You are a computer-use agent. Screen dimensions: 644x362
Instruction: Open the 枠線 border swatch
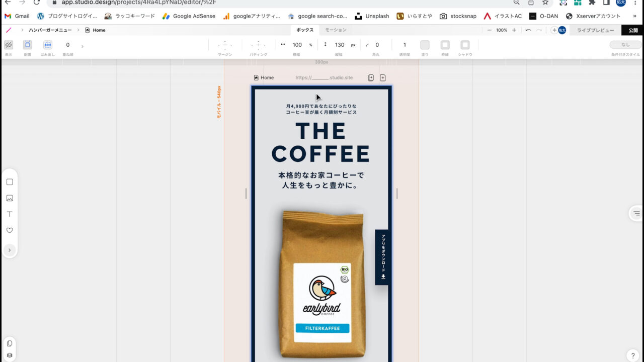[x=445, y=45]
